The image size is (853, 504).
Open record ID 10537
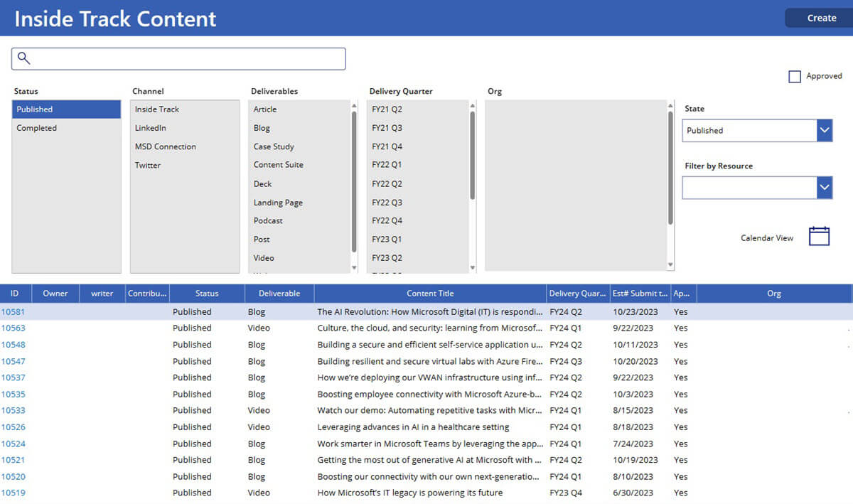point(13,377)
